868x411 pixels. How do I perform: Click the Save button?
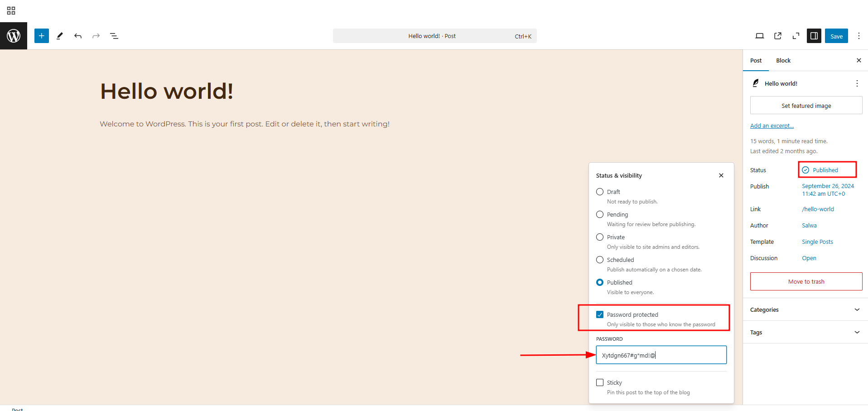[x=836, y=36]
